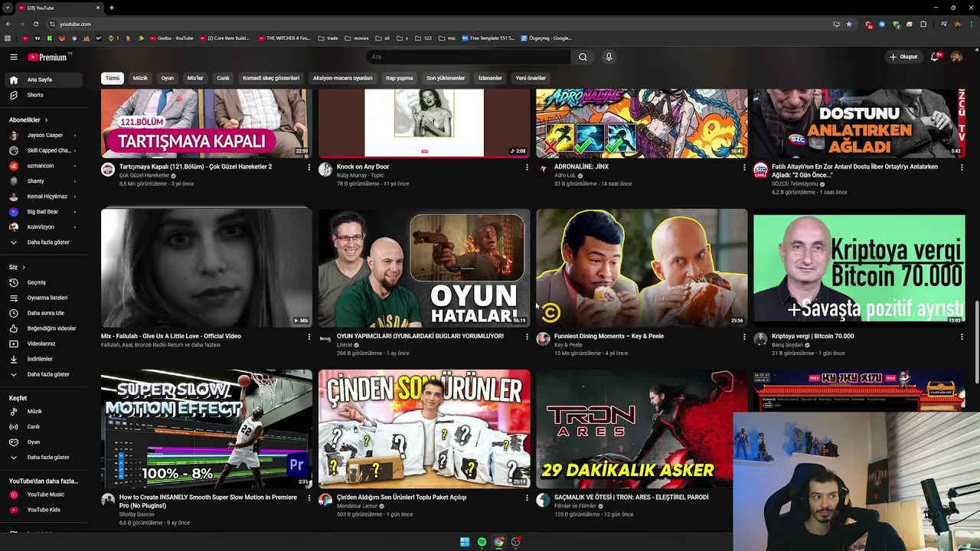Open Spotify from the Windows taskbar
The width and height of the screenshot is (980, 551).
482,542
